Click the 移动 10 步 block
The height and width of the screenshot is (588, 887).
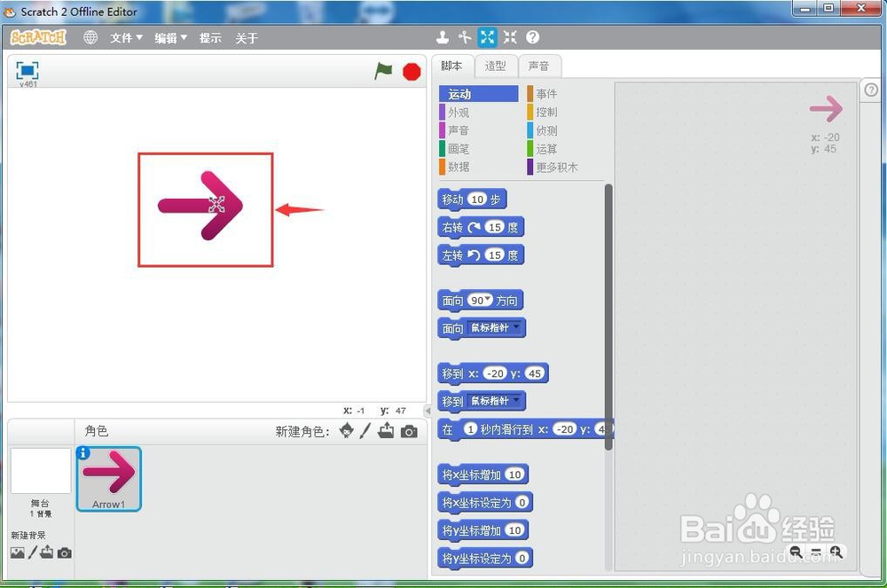[472, 200]
